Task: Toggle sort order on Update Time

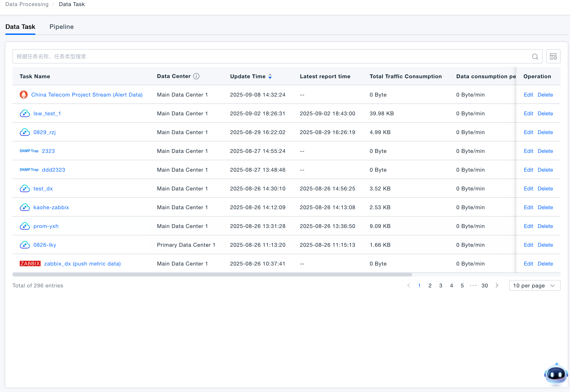Action: tap(270, 76)
